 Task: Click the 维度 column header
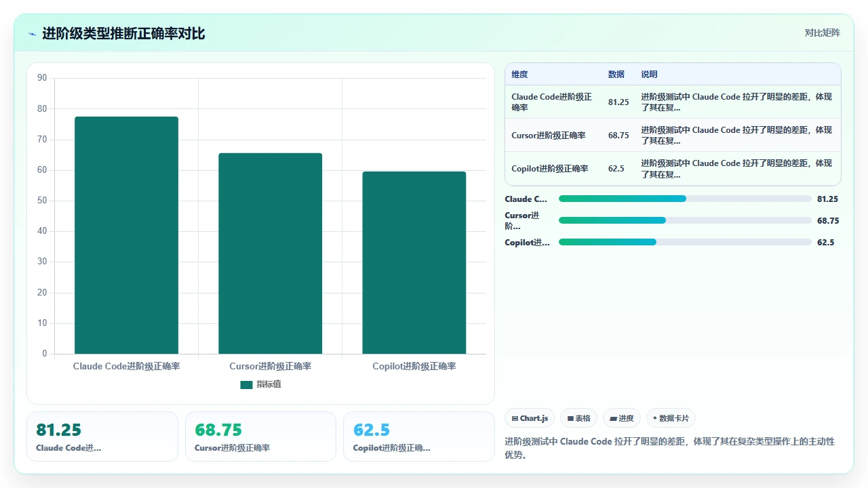(x=519, y=75)
